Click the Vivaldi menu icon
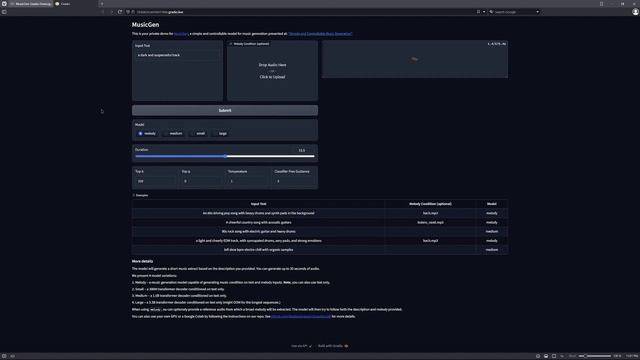 [x=4, y=4]
